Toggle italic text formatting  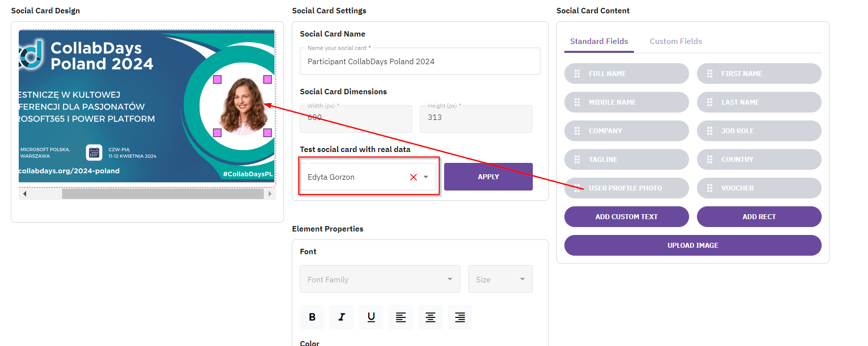coord(342,317)
